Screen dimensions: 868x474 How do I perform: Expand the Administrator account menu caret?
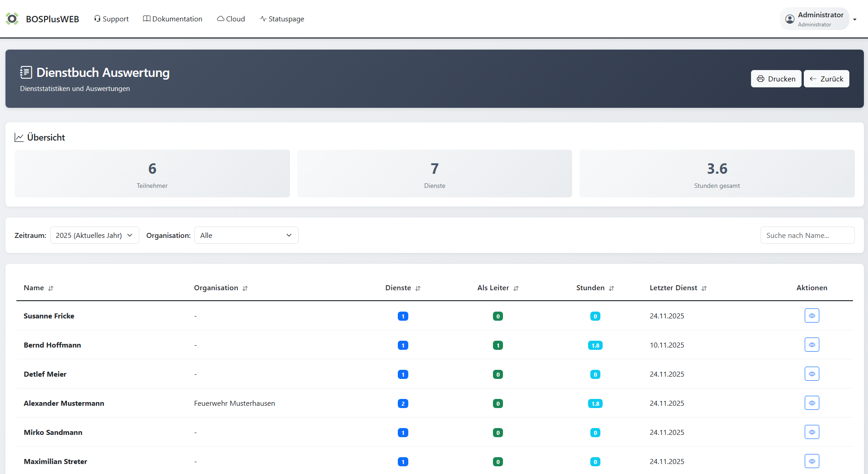click(x=855, y=20)
